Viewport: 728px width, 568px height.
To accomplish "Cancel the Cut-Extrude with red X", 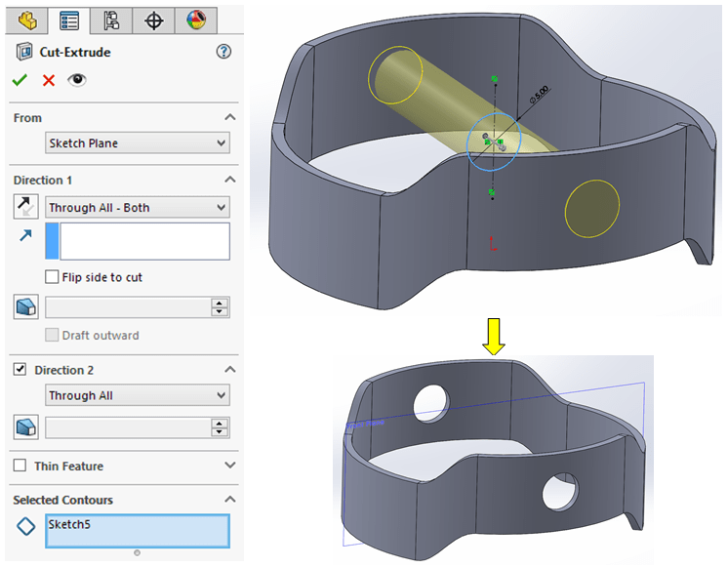I will click(x=49, y=80).
